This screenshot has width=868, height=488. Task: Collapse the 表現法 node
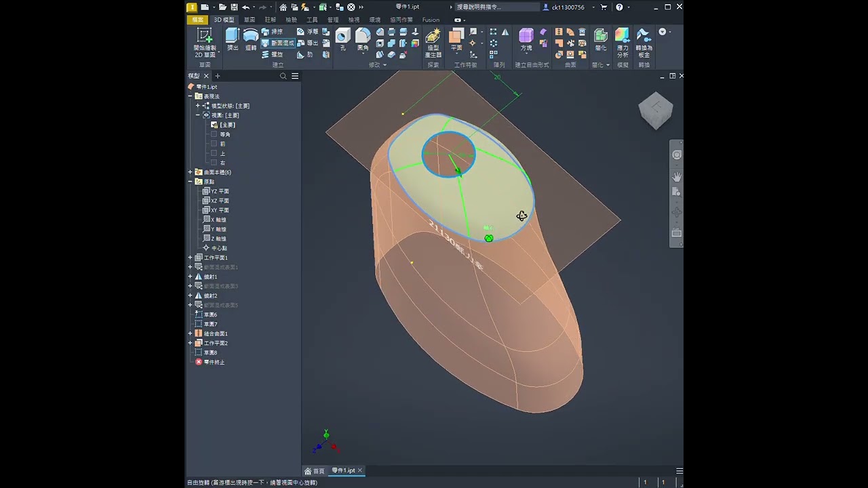(x=191, y=96)
